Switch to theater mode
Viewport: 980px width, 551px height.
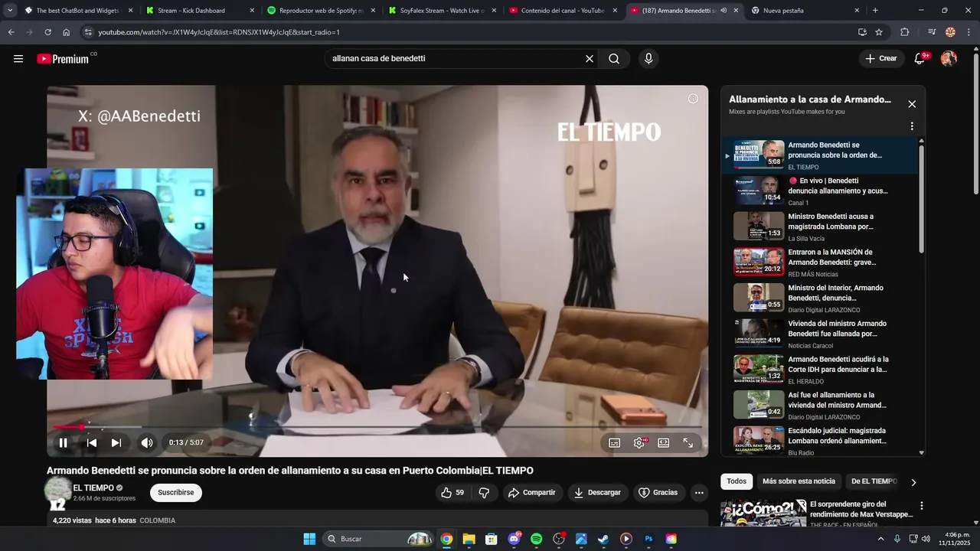663,442
